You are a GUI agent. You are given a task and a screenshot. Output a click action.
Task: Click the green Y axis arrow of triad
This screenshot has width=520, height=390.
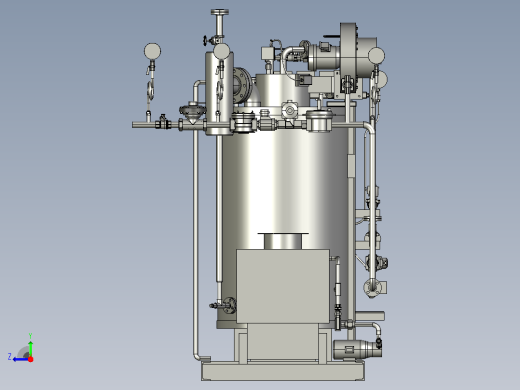pyautogui.click(x=30, y=348)
